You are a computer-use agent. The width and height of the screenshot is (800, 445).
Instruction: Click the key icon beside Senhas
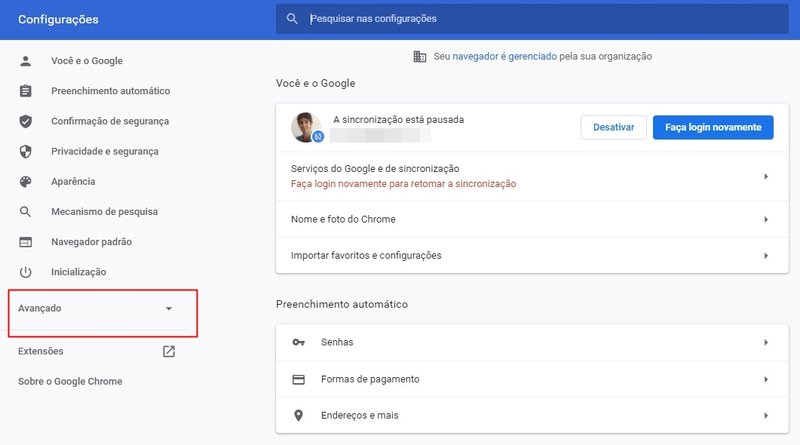click(x=298, y=342)
